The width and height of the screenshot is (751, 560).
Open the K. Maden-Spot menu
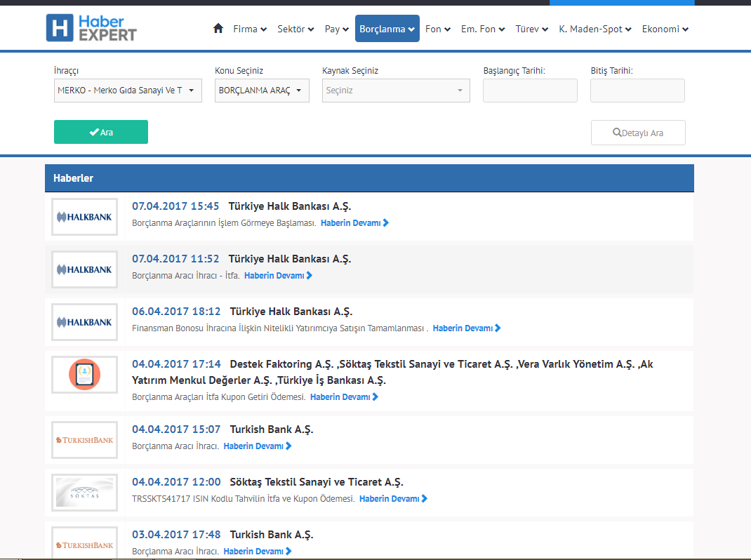(595, 29)
